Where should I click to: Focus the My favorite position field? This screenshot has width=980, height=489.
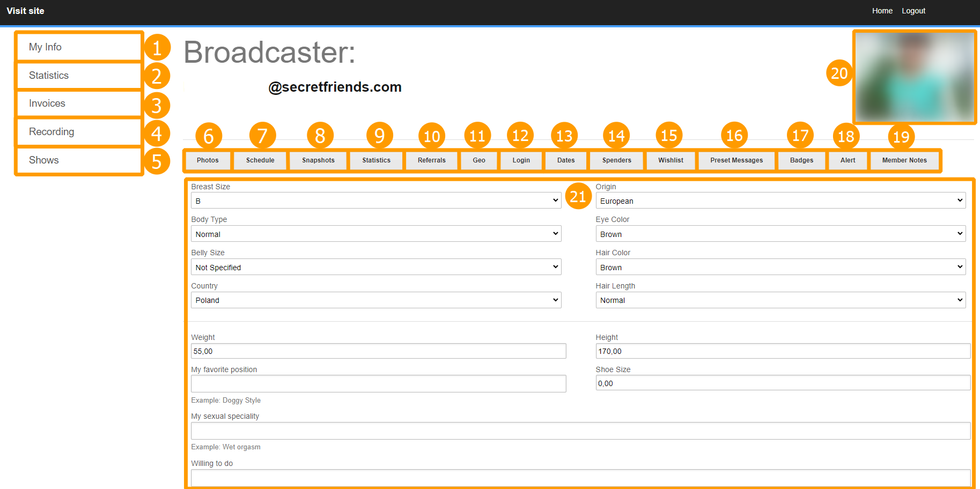(x=378, y=383)
